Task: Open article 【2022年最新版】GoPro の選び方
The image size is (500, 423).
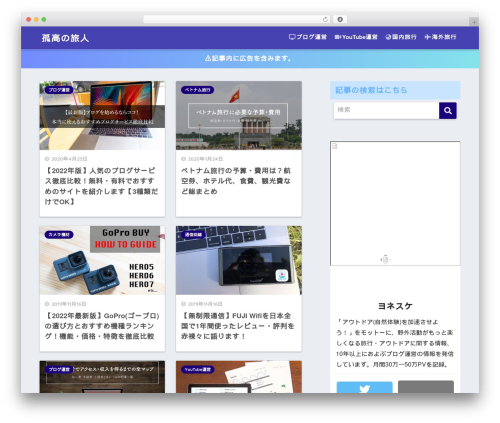Action: [x=102, y=326]
